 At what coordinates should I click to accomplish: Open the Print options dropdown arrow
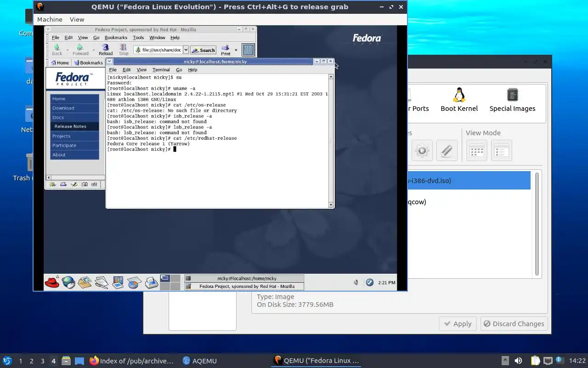pyautogui.click(x=236, y=50)
